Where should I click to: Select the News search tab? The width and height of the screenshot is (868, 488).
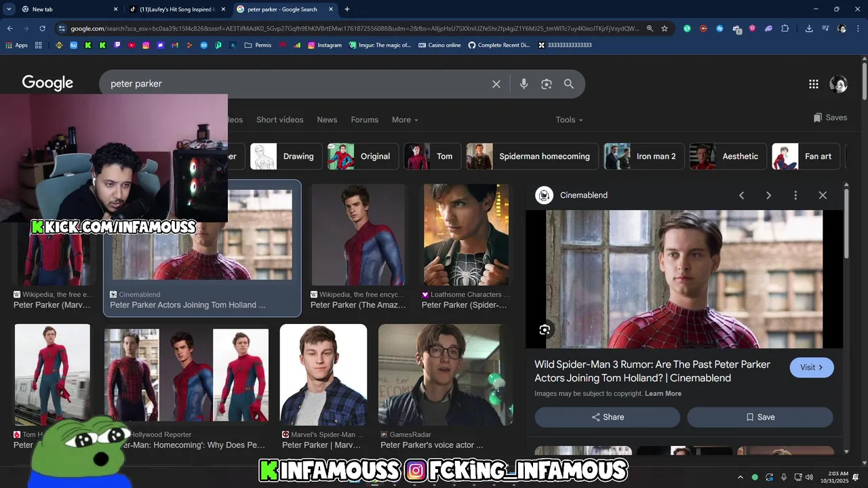[327, 120]
